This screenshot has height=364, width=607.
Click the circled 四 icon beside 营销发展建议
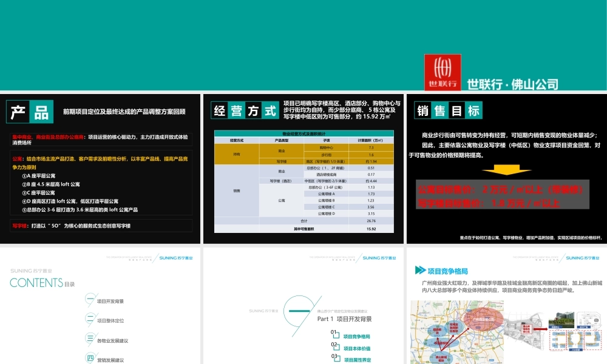89,356
